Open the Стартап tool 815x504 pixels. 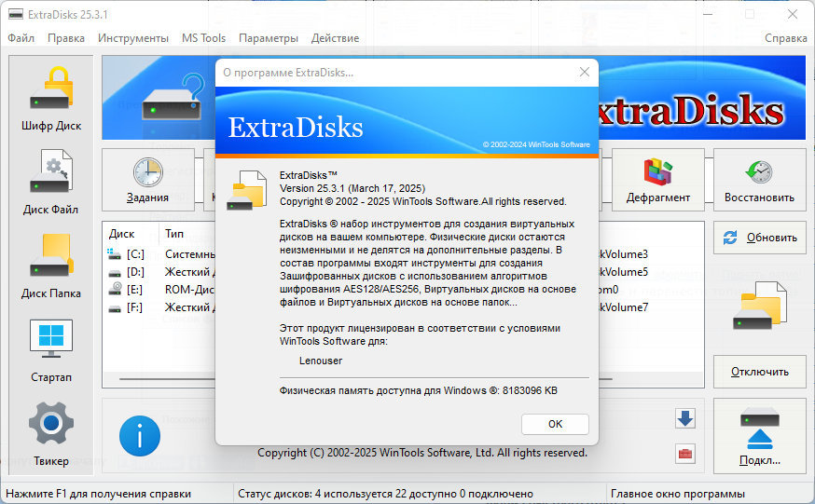point(51,350)
